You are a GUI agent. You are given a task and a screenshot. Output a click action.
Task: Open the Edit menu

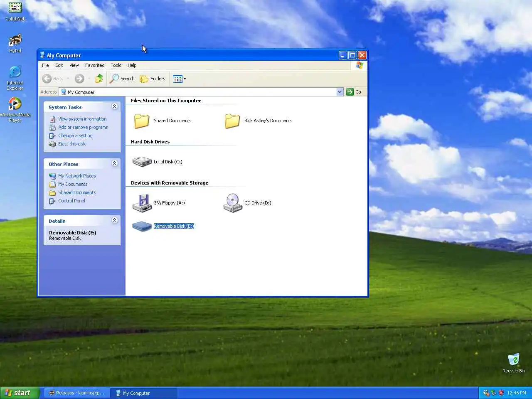(59, 65)
